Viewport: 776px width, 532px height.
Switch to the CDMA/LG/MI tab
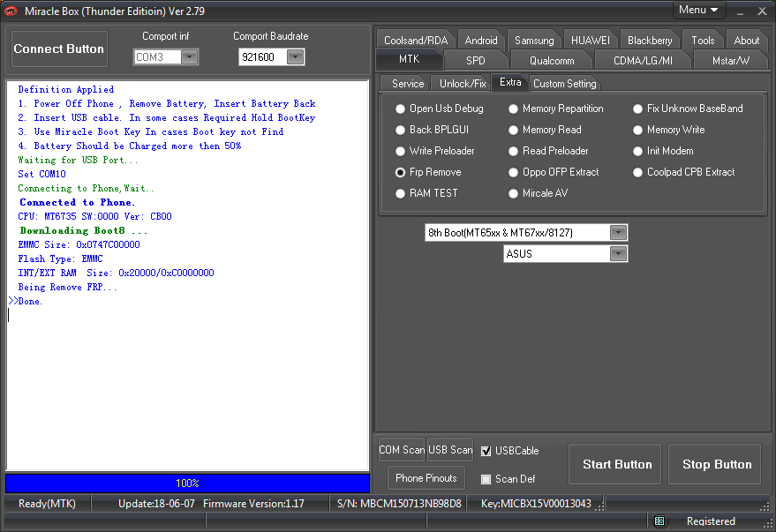[x=643, y=60]
